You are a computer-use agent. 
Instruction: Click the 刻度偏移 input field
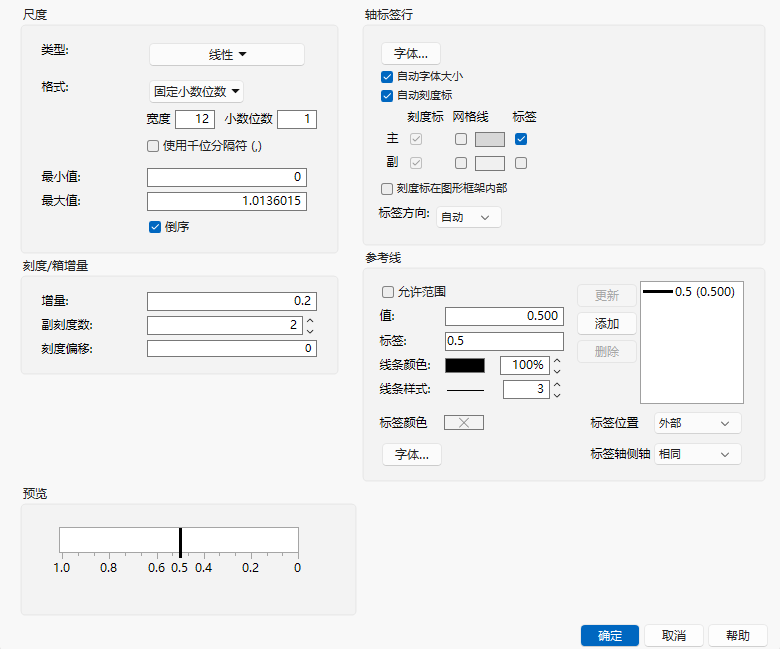pos(232,348)
